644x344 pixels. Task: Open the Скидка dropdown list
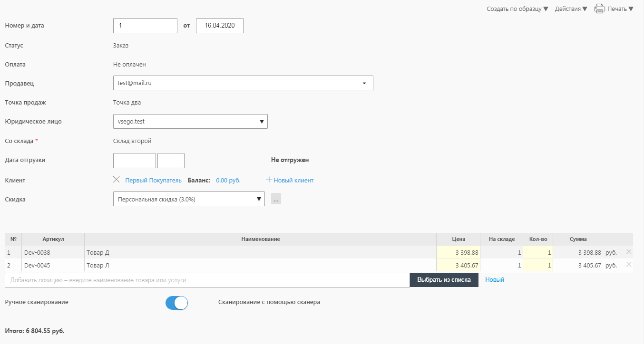(259, 199)
